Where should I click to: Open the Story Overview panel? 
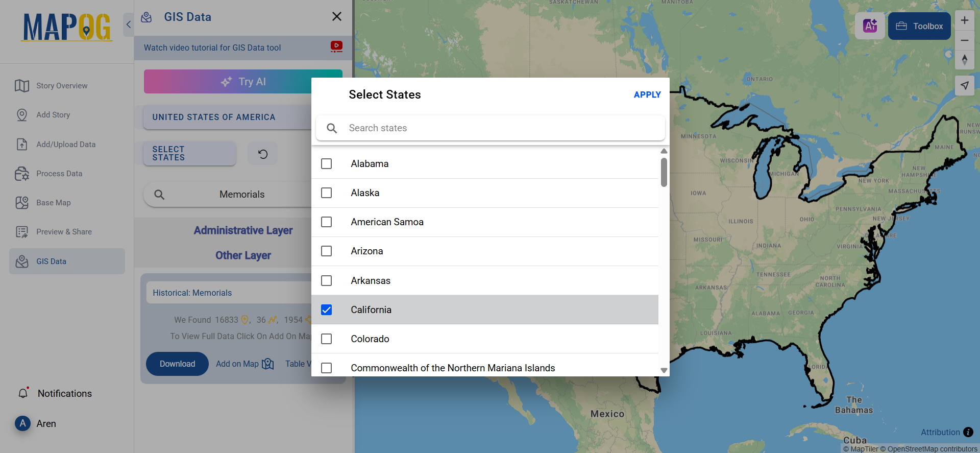[61, 85]
